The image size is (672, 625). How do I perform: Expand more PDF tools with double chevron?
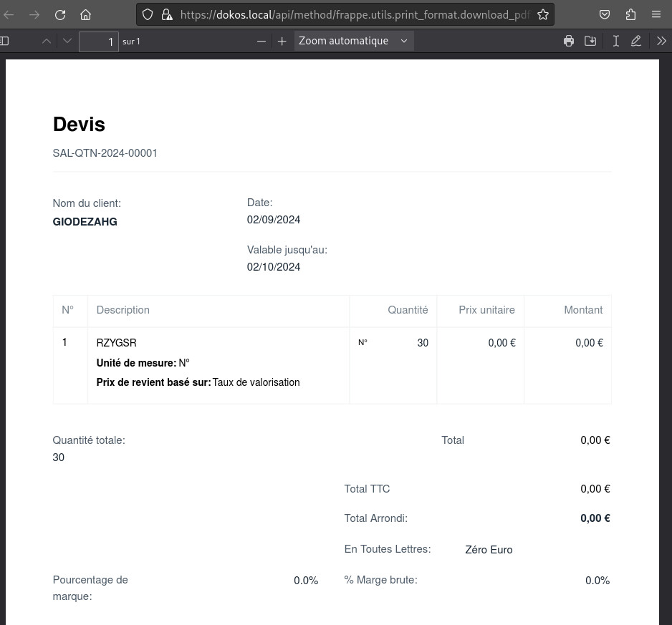[661, 41]
